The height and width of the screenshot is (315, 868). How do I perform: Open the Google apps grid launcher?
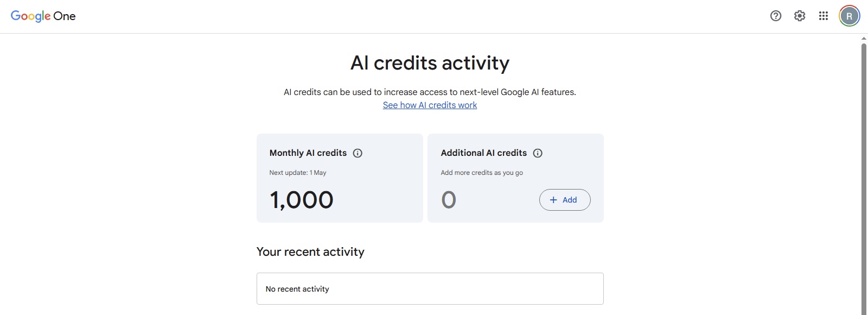coord(824,16)
